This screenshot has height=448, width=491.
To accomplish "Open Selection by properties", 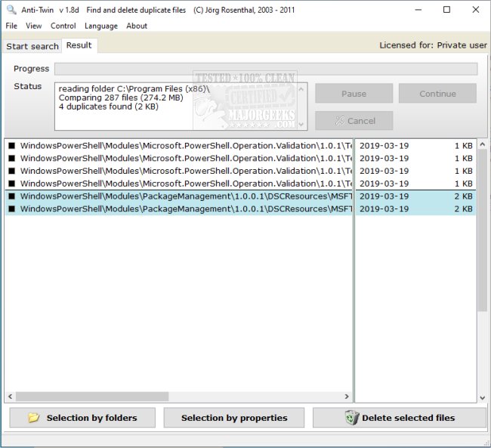I will tap(234, 418).
